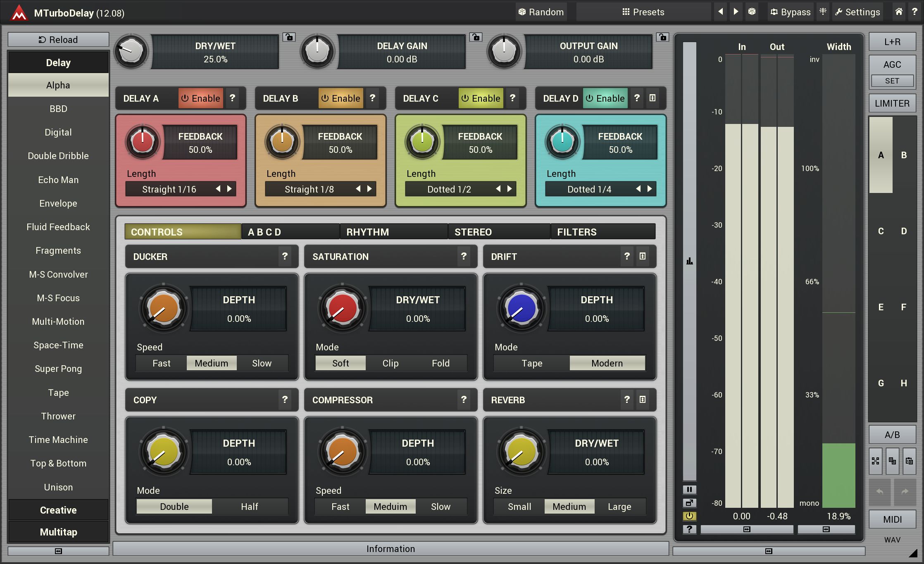Set Saturation mode to Clip
Image resolution: width=924 pixels, height=564 pixels.
coord(391,363)
